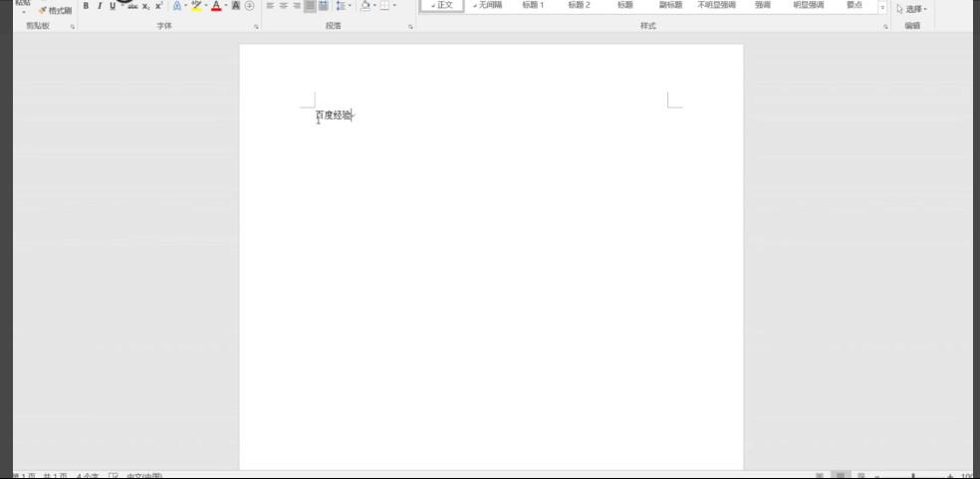The height and width of the screenshot is (479, 980).
Task: Toggle underline formatting
Action: coord(113,6)
